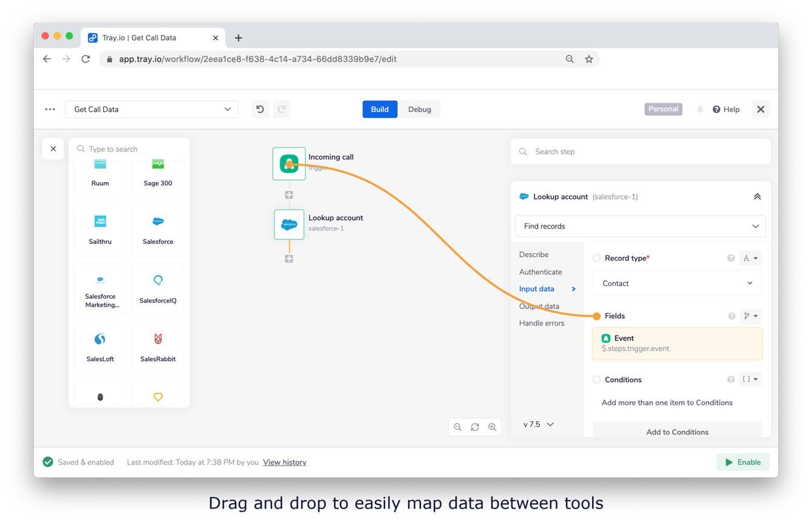Add the Sailthru connector
812x522 pixels.
pyautogui.click(x=100, y=230)
